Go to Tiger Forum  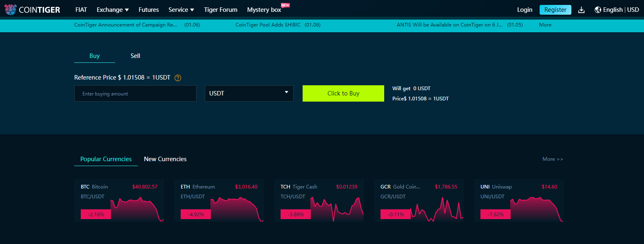[221, 10]
